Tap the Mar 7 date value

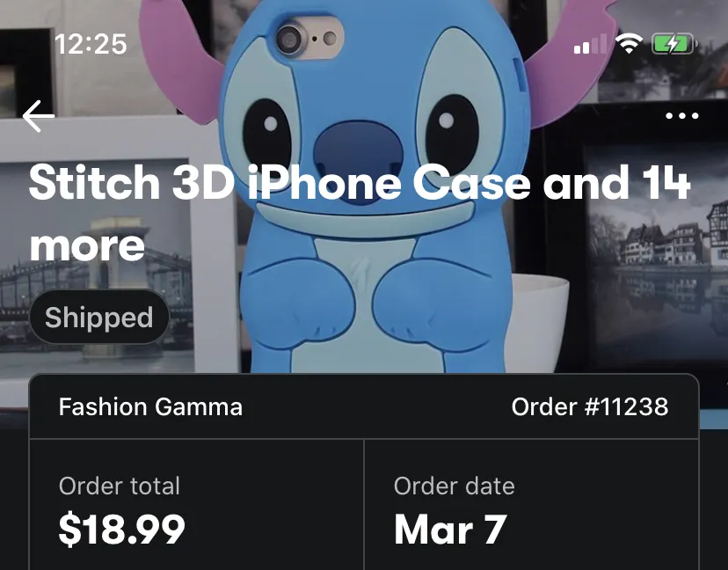pyautogui.click(x=450, y=530)
